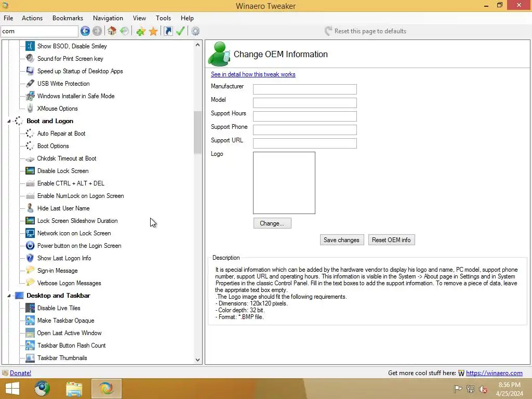532x399 pixels.
Task: Open the Bookmarks menu
Action: [68, 18]
